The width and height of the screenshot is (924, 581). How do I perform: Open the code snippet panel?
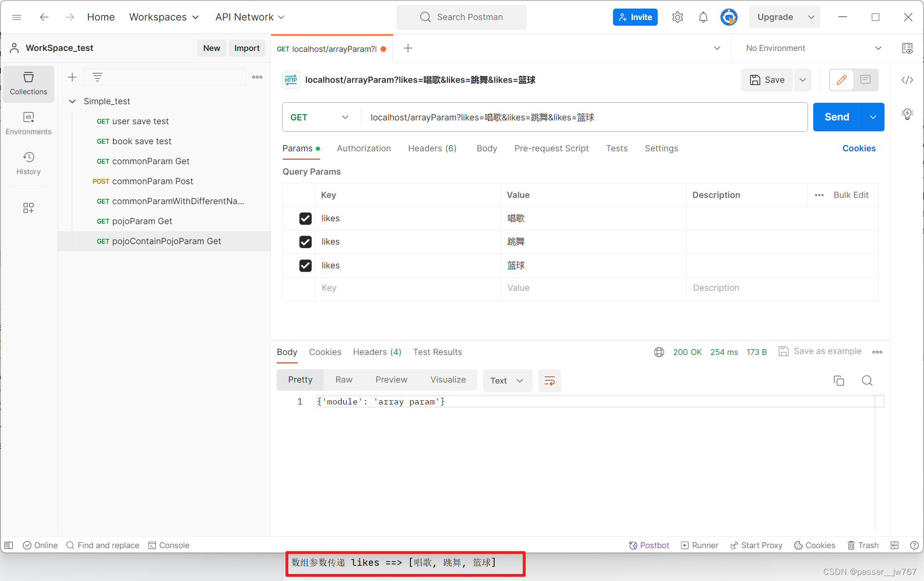pyautogui.click(x=907, y=80)
